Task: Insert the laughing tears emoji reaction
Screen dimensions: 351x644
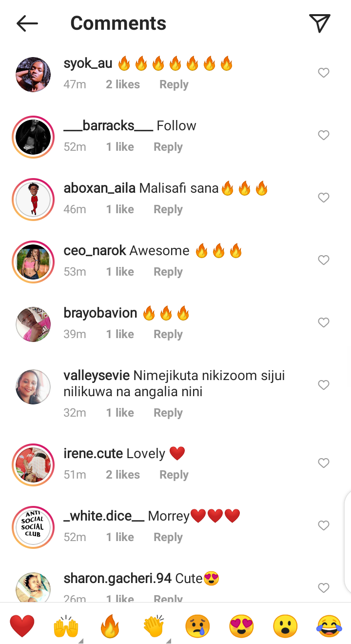Action: (329, 626)
